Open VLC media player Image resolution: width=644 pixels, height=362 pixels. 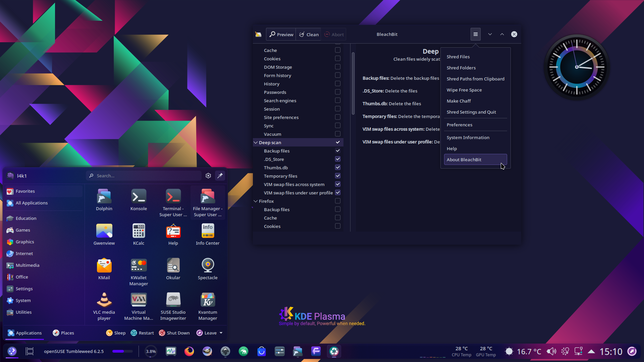coord(104,306)
